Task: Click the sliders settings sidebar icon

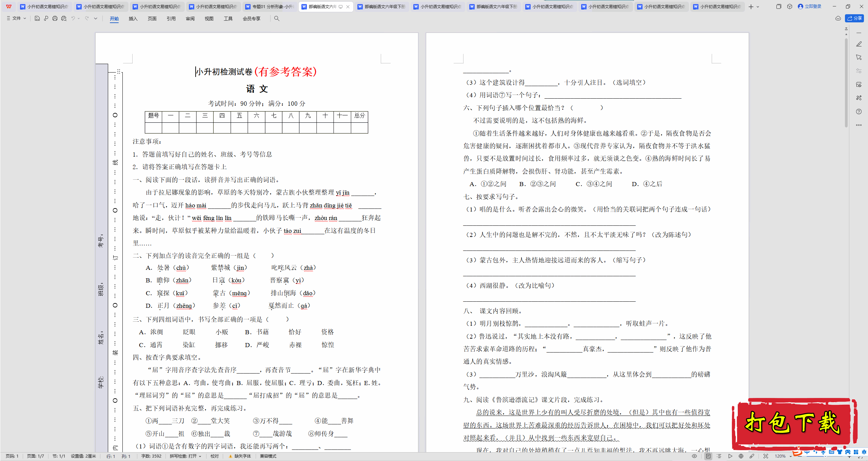Action: tap(859, 71)
